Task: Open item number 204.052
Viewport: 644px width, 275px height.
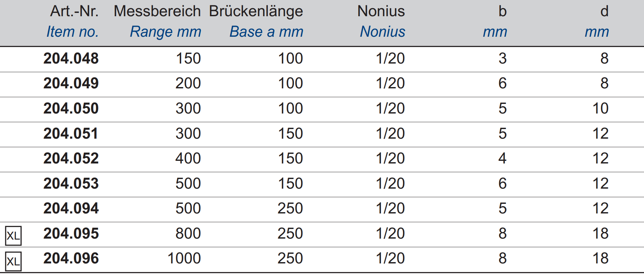Action: 71,159
